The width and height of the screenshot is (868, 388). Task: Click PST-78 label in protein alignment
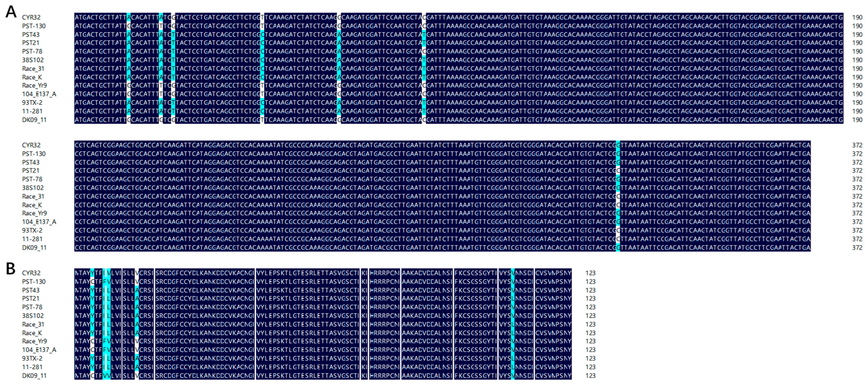pyautogui.click(x=32, y=307)
